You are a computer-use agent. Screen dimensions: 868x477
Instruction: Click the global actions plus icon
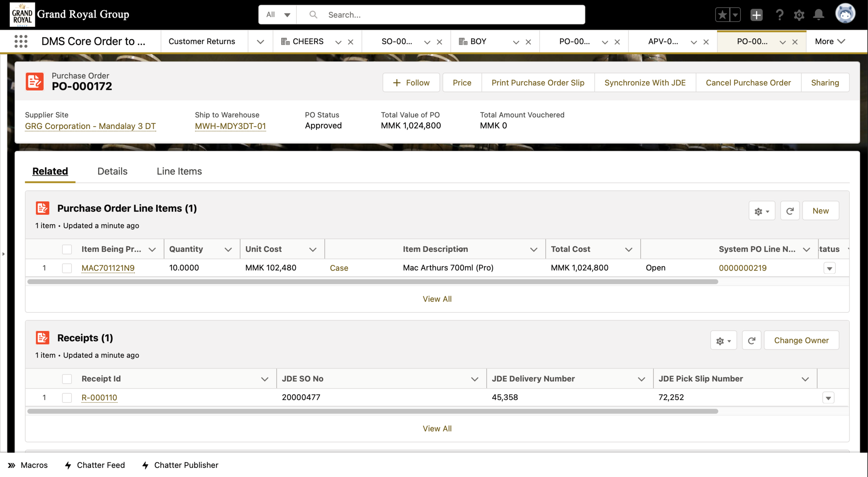coord(756,14)
